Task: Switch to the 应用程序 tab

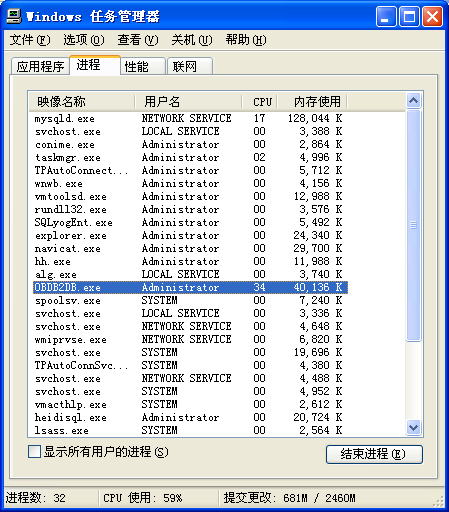Action: 40,66
